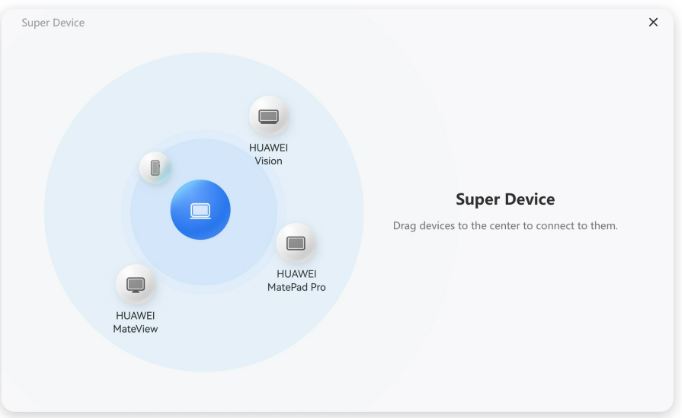
Task: Select the HUAWEI MatePad Pro device icon
Action: click(x=295, y=243)
